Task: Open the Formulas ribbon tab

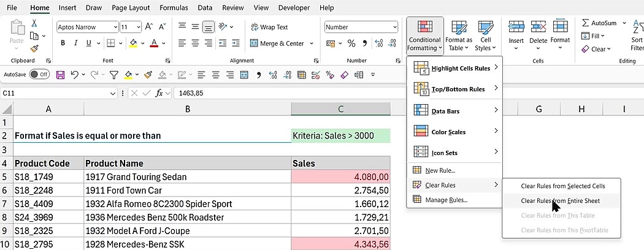Action: point(174,8)
